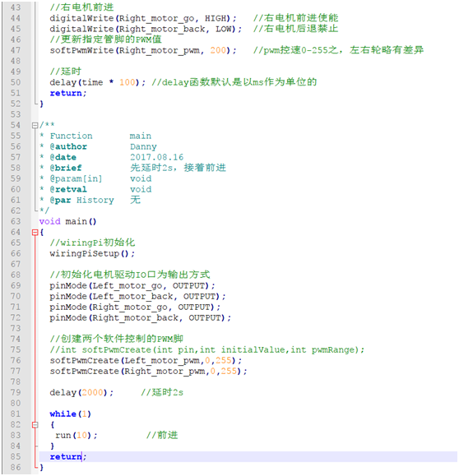
Task: Select line number 79 in the gutter
Action: point(15,392)
